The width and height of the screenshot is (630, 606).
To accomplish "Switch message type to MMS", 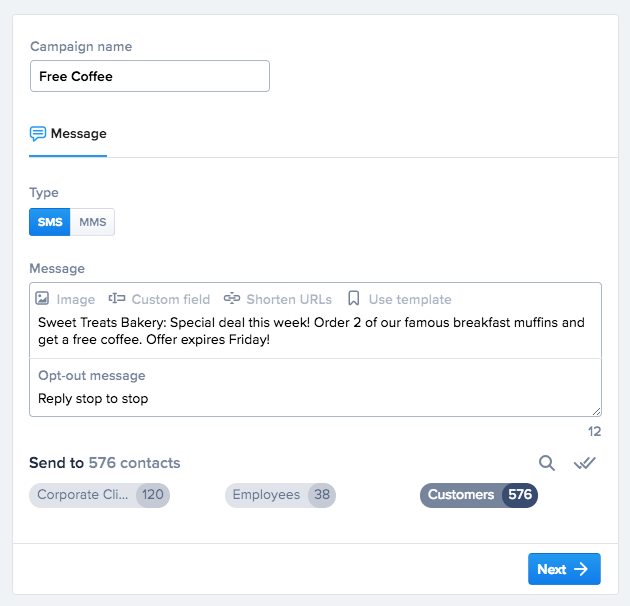I will [93, 222].
